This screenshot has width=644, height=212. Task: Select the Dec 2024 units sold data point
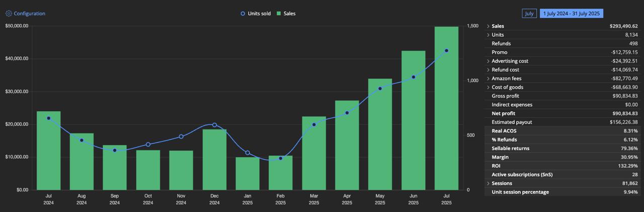[x=214, y=125]
